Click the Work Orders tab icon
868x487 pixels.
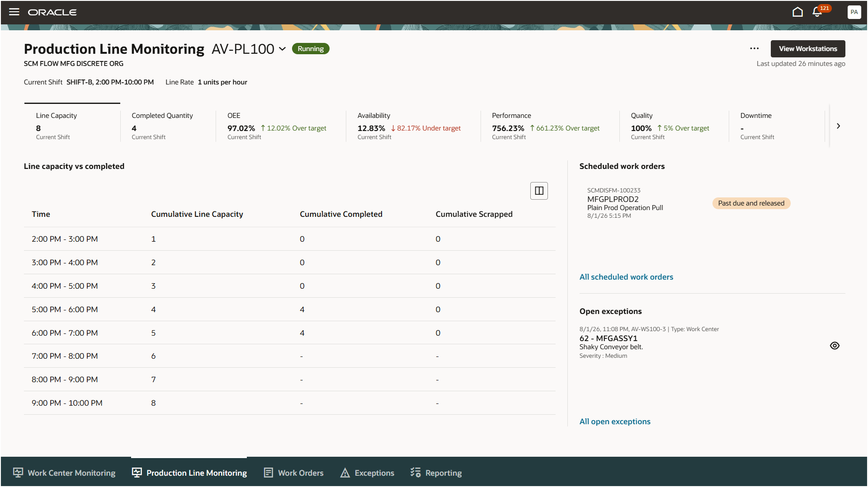click(269, 473)
